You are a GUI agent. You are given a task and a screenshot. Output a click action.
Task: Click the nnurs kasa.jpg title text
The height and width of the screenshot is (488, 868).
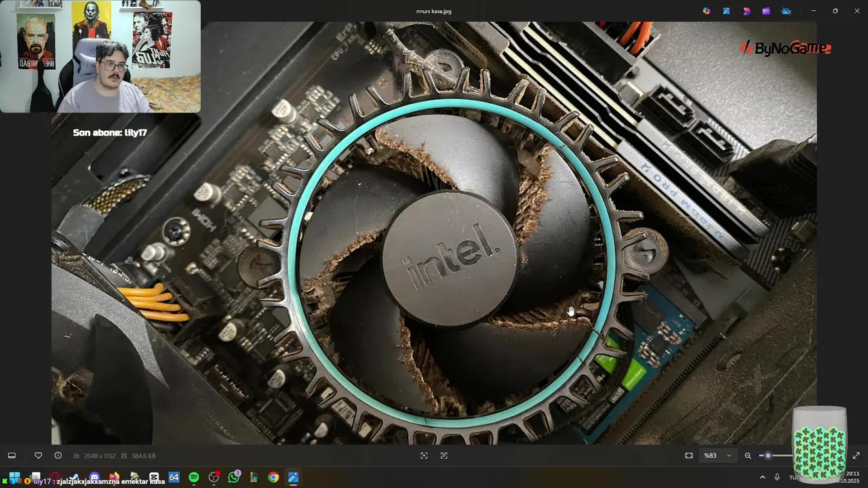(434, 11)
